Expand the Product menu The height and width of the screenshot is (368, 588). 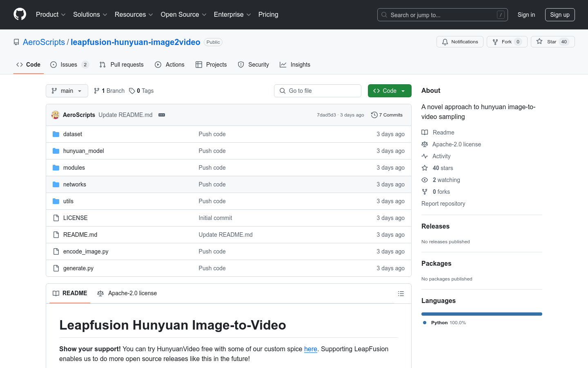(51, 15)
